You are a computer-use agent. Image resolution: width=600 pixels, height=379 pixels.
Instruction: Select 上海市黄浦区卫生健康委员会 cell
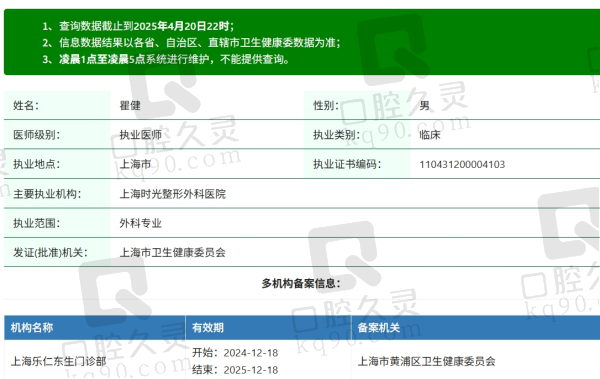click(x=426, y=361)
